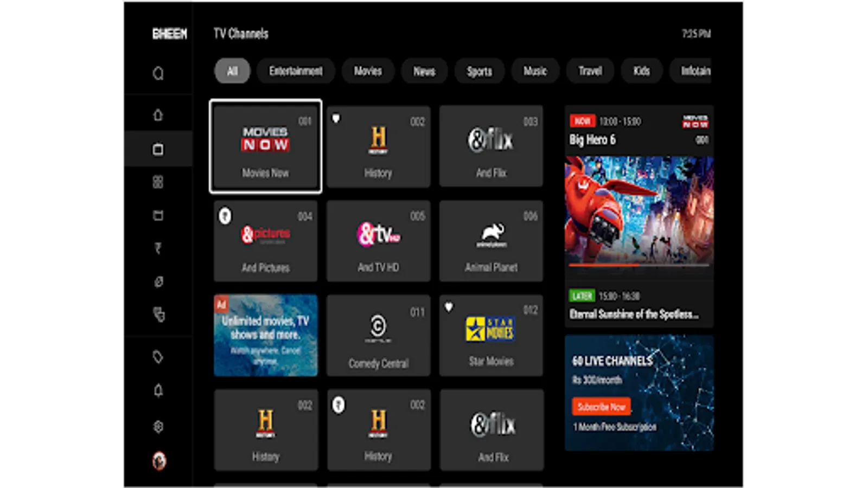Image resolution: width=868 pixels, height=488 pixels.
Task: Filter channels by News
Action: [424, 71]
